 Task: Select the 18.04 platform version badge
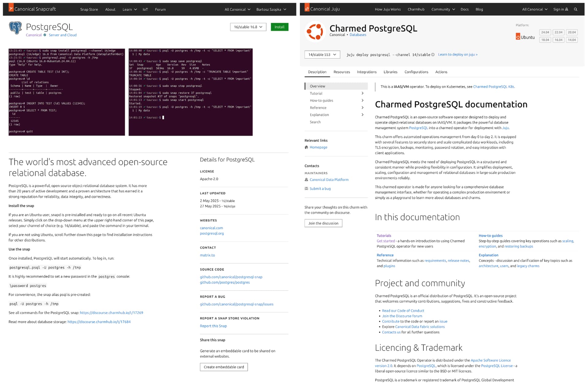point(545,40)
